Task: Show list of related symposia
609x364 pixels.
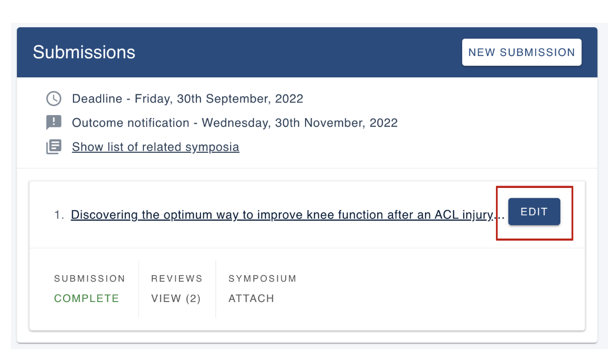Action: (x=155, y=147)
